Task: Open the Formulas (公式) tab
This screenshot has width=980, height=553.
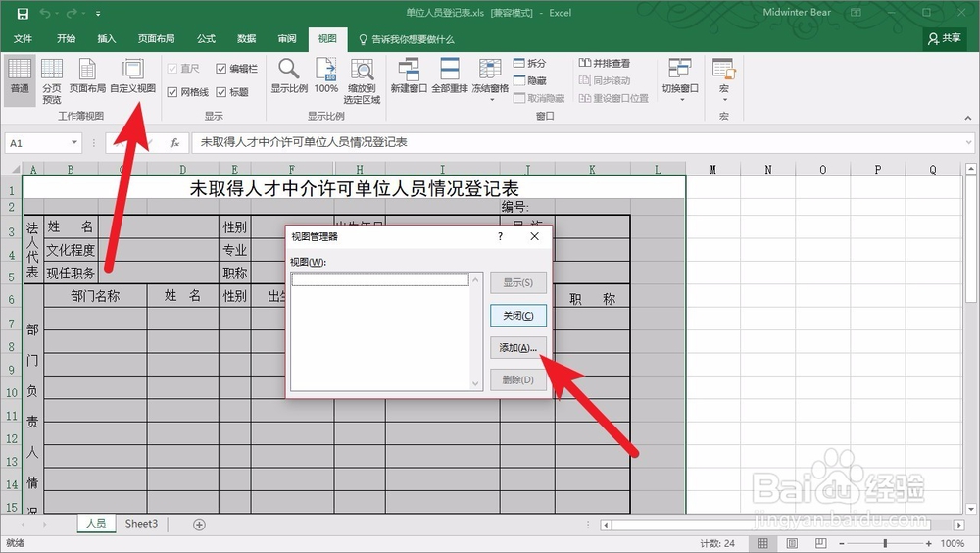Action: 206,39
